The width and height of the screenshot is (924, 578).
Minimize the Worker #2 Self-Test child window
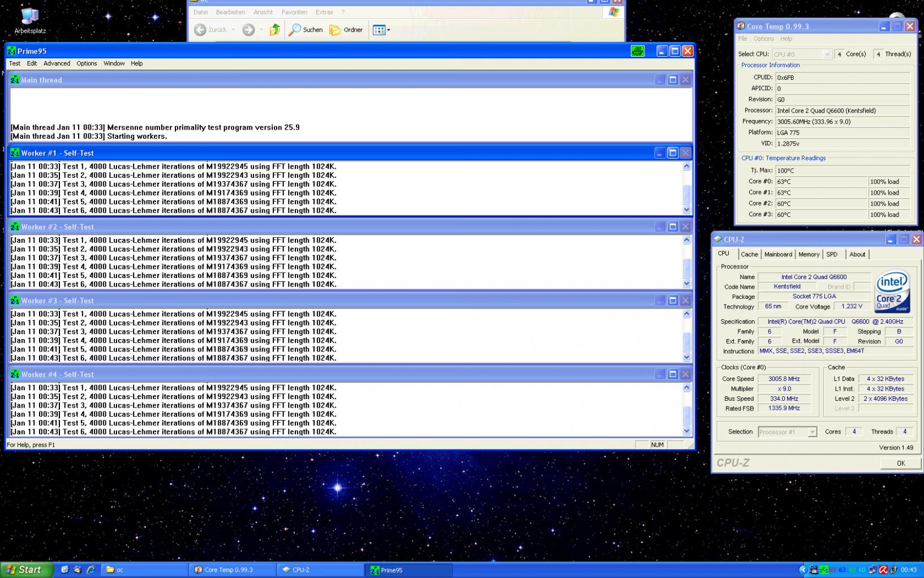point(660,226)
